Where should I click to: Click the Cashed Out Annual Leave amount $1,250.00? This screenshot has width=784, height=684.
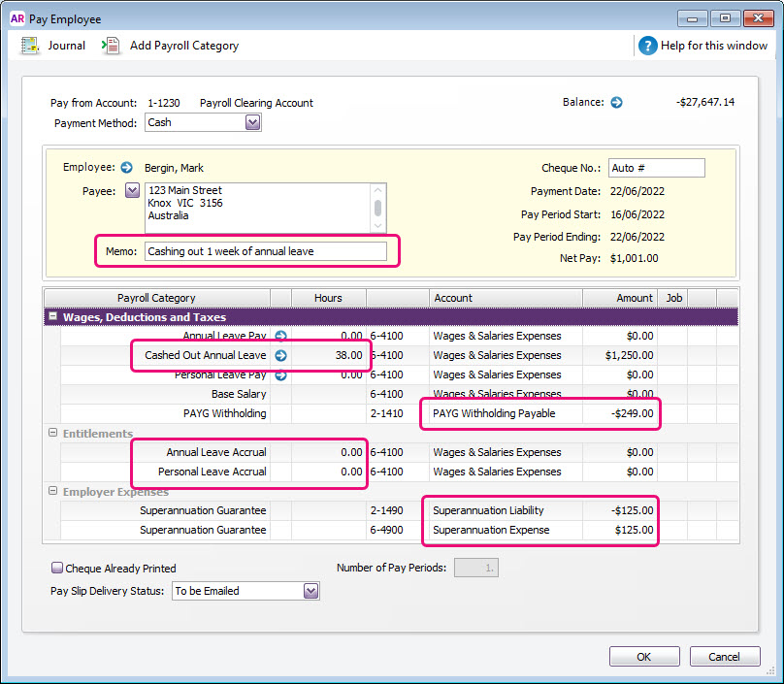click(629, 355)
